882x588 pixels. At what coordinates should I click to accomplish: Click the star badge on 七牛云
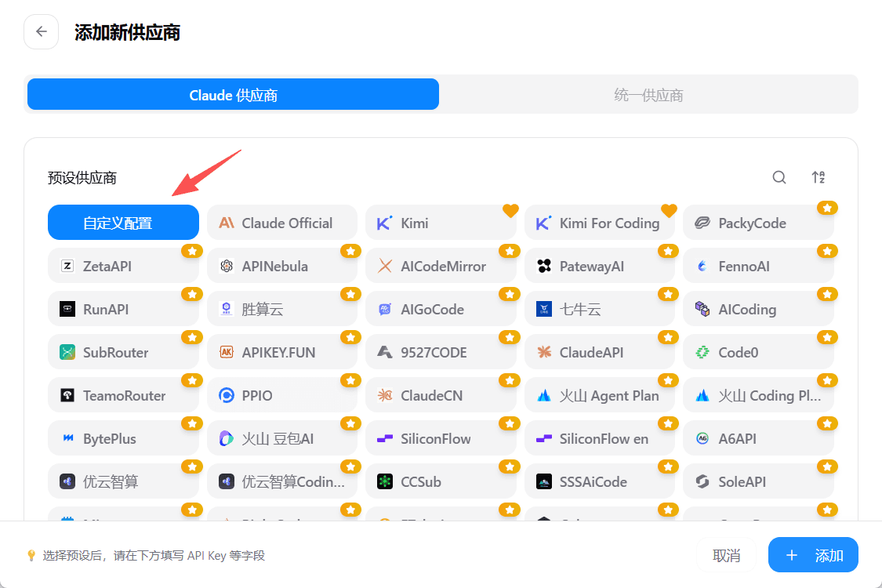point(668,294)
